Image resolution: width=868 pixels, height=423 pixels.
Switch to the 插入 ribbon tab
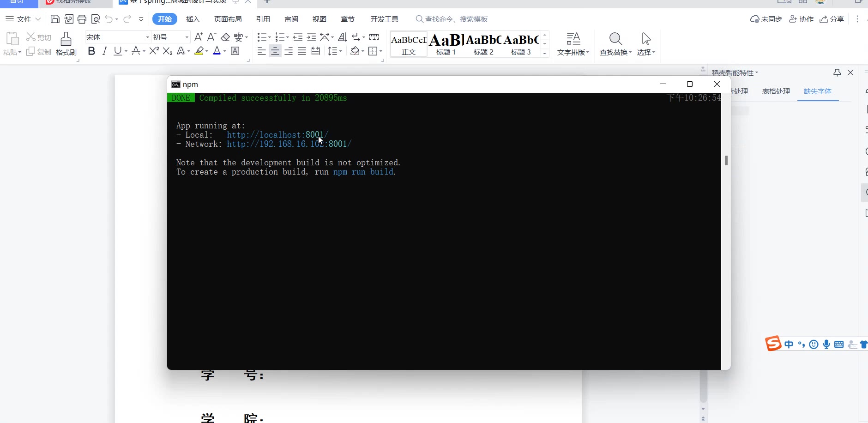[193, 19]
